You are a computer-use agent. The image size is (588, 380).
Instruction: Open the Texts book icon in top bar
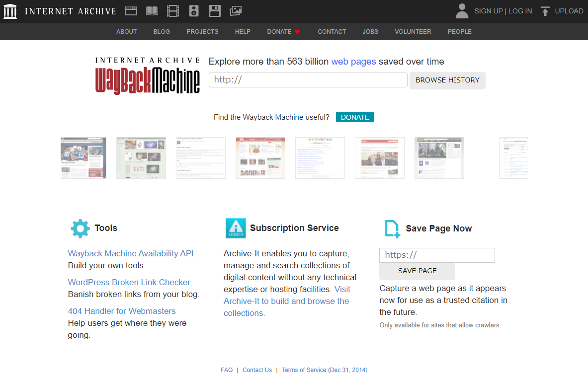152,11
